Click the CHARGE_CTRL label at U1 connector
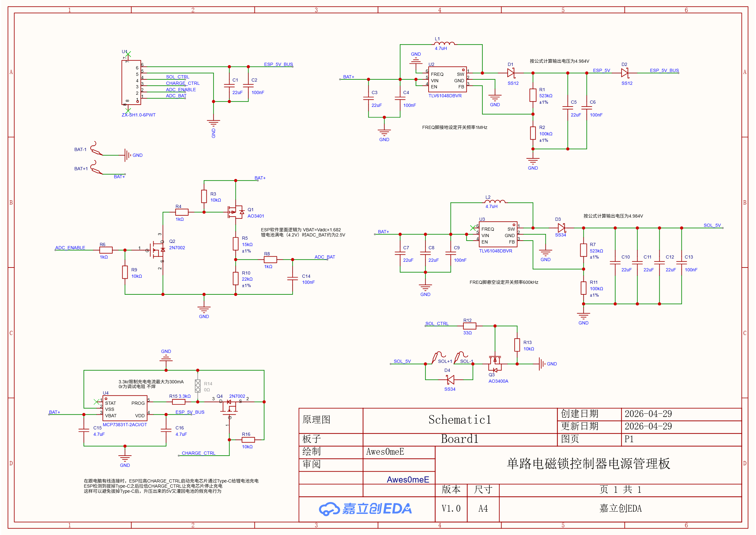This screenshot has width=756, height=535. pyautogui.click(x=182, y=83)
